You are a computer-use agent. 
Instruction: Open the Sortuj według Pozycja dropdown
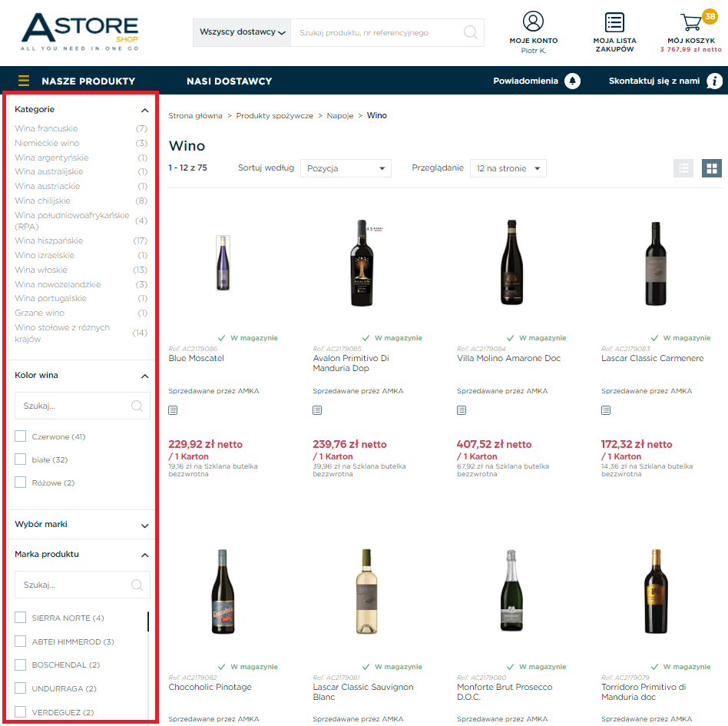(x=346, y=168)
